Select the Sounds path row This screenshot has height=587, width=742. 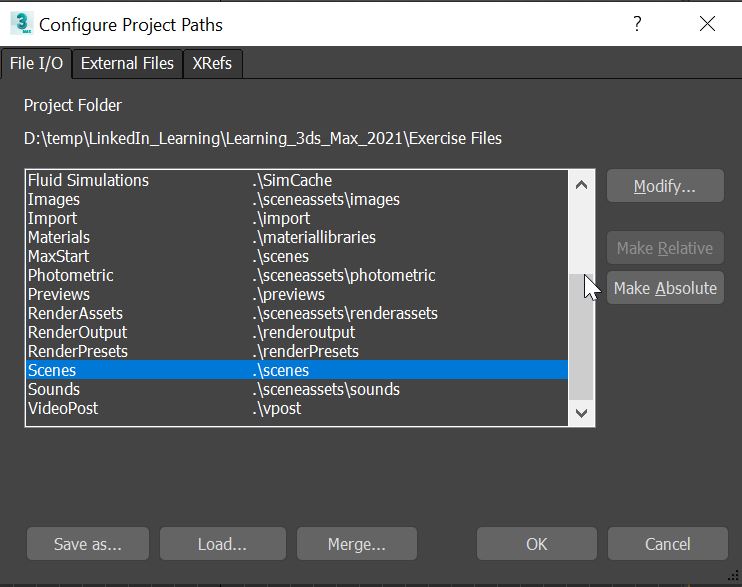point(297,389)
